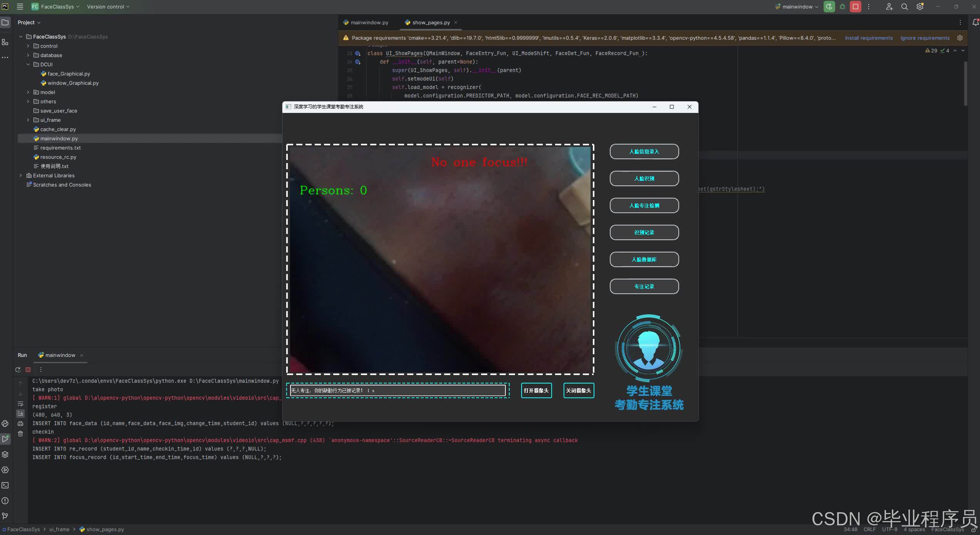
Task: Open the Services tool window
Action: click(x=5, y=470)
